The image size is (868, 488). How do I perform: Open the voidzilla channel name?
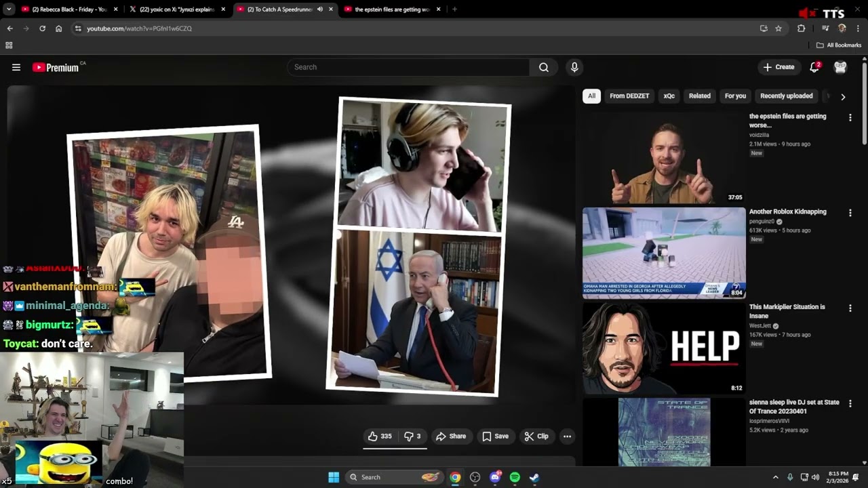tap(759, 135)
